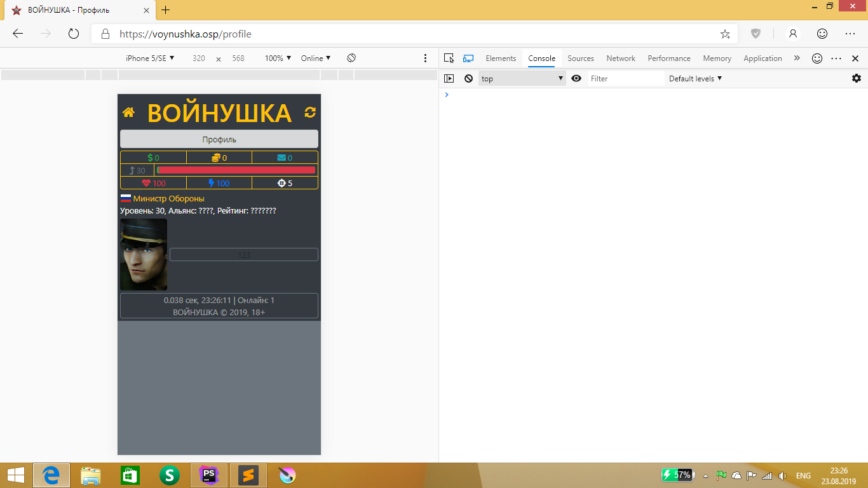Toggle the console sidebar panel
The image size is (868, 488).
[449, 79]
